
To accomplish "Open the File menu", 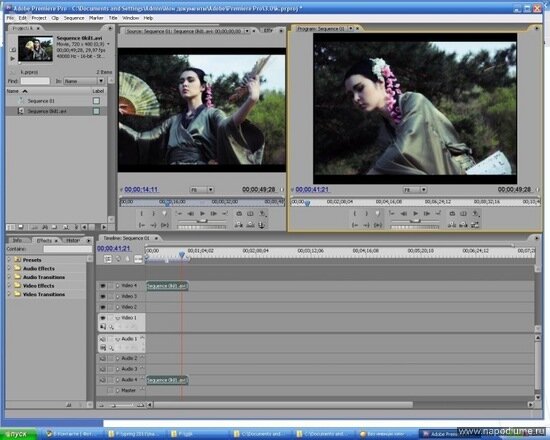I will tap(10, 18).
